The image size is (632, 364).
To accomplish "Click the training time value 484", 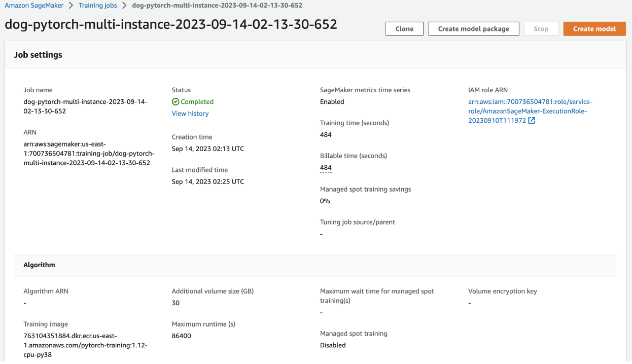I will (x=326, y=135).
